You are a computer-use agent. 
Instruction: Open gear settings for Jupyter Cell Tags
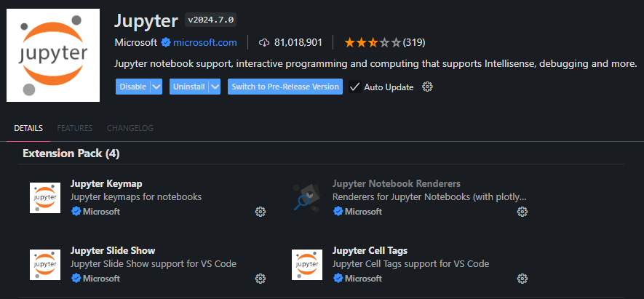point(522,279)
